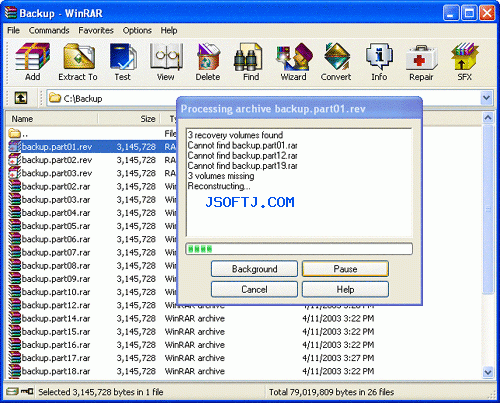Pause the reconstruction process
Viewport: 500px width, 403px height.
pos(345,269)
